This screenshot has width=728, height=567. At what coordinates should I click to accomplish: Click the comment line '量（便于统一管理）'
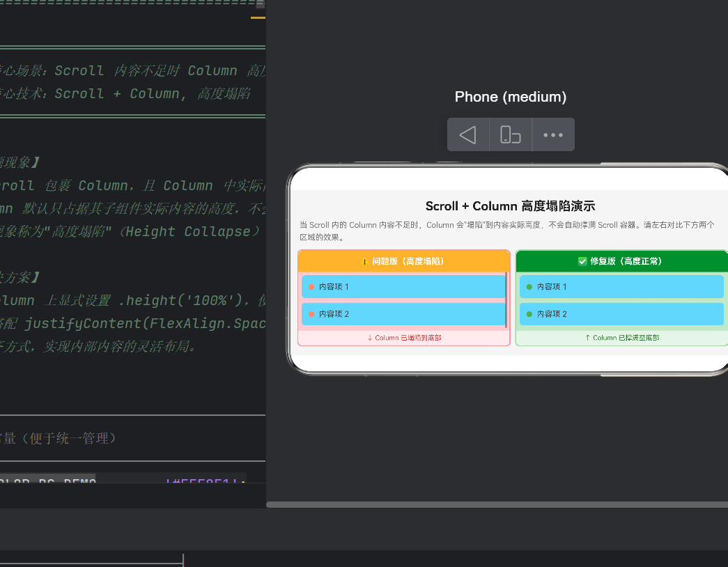click(58, 438)
